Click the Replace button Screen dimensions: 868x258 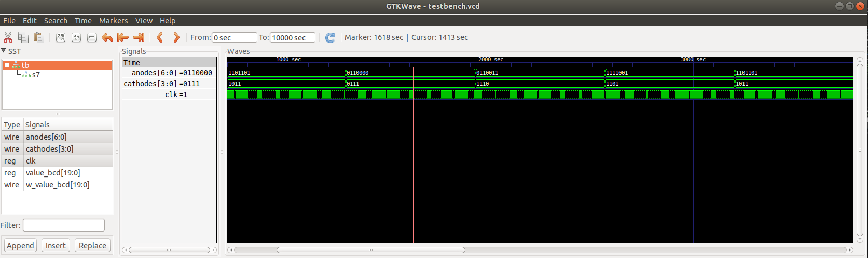[92, 246]
